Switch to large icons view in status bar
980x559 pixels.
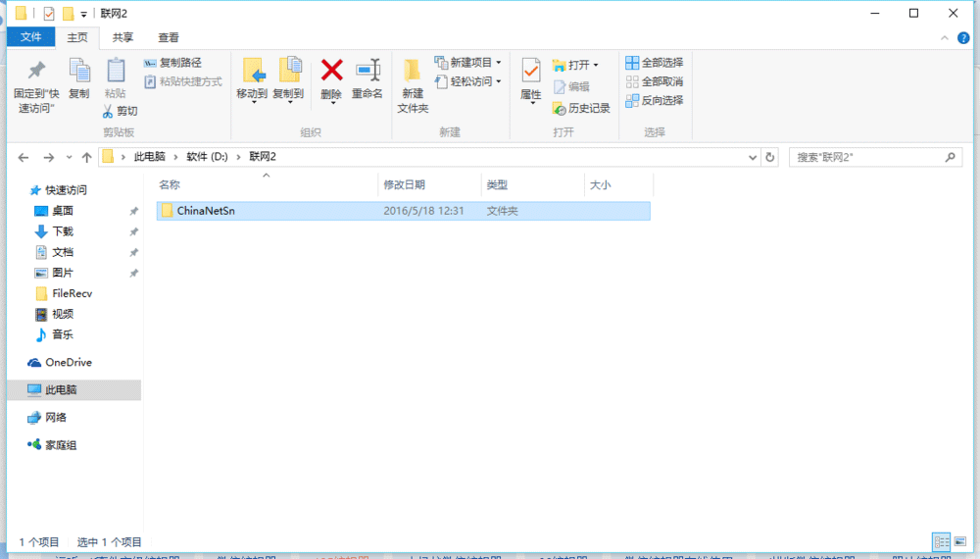point(960,541)
